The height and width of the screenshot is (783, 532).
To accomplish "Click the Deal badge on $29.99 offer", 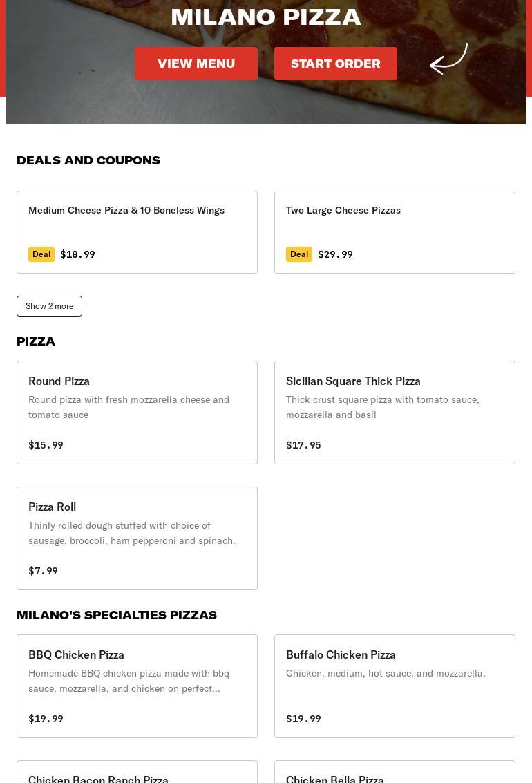I will (299, 254).
